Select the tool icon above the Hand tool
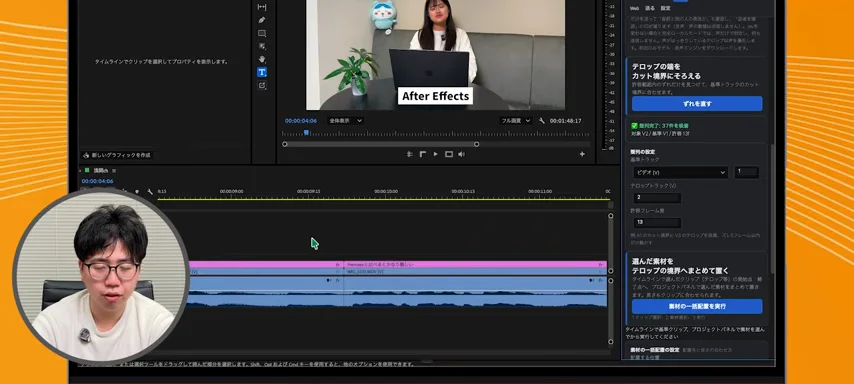 pyautogui.click(x=262, y=46)
